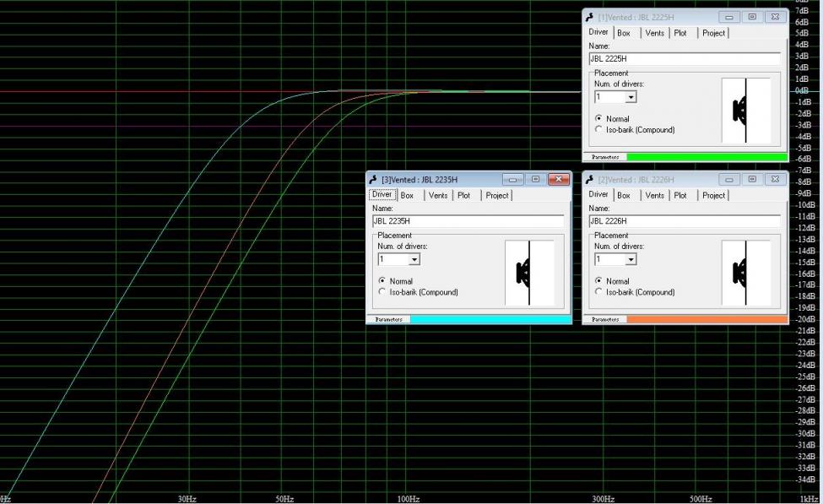This screenshot has width=823, height=504.
Task: Open Num. of drivers dropdown in JBL 2226H
Action: click(630, 260)
